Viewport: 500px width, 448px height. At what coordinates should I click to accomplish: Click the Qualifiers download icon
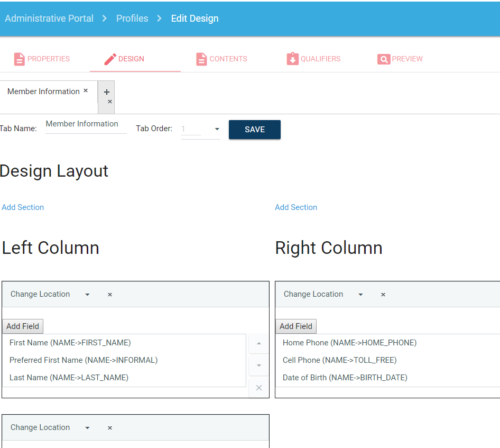[292, 59]
